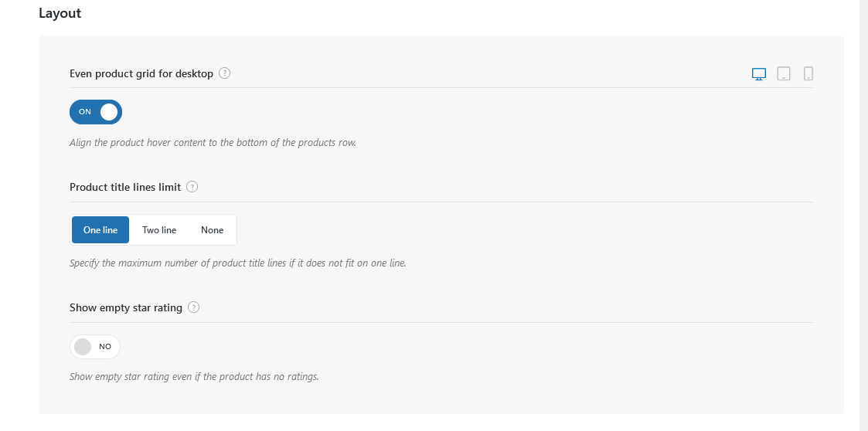Set title lines limit to None
868x431 pixels.
[x=212, y=229]
